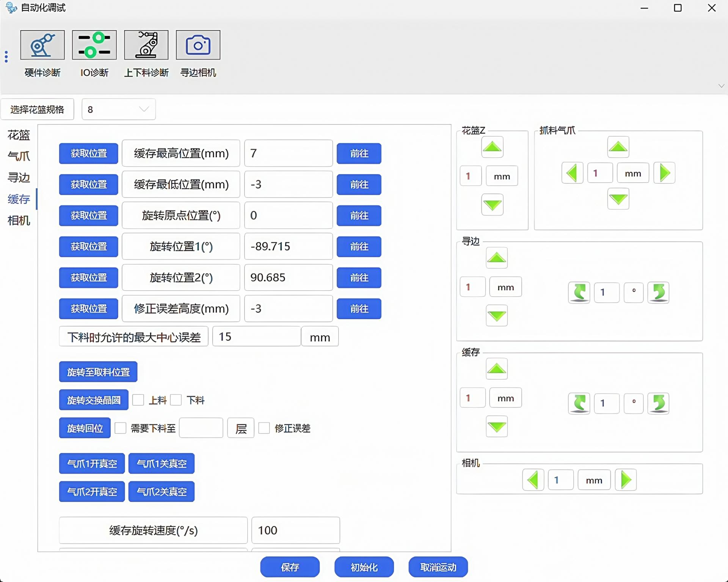Click the up arrow in 花篮Z group

click(492, 147)
